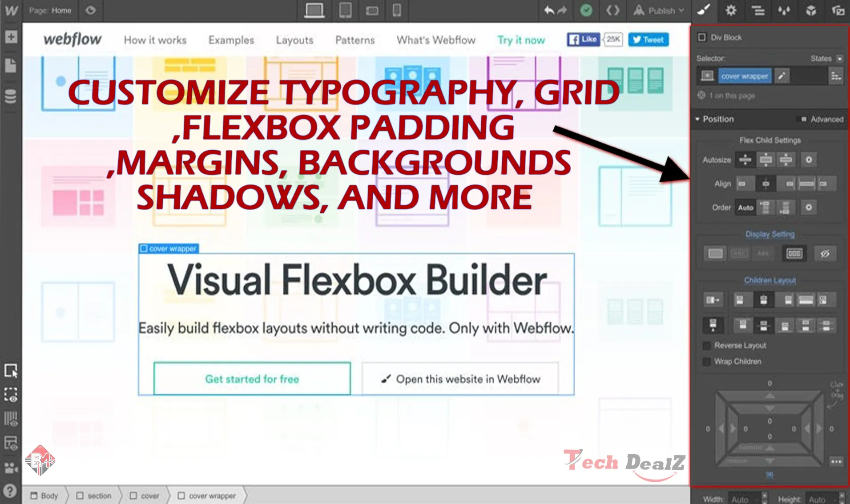Viewport: 850px width, 504px height.
Task: Switch to mobile landscape device preview
Action: [372, 11]
